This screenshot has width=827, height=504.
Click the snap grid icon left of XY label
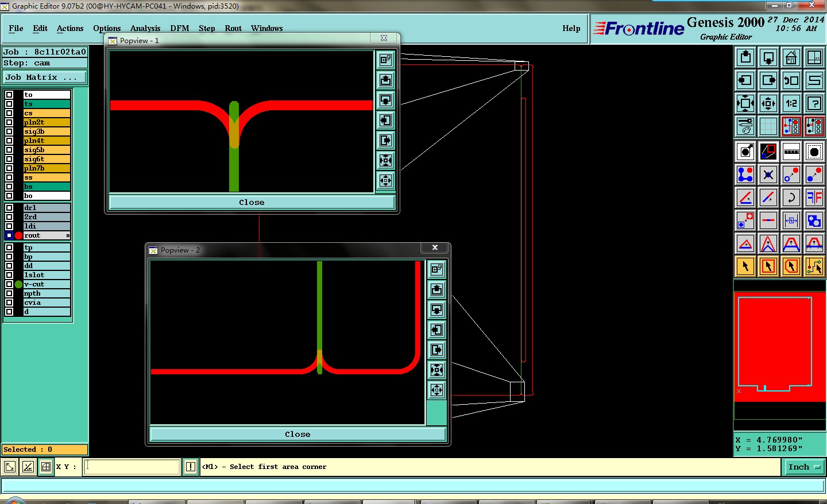pyautogui.click(x=46, y=467)
